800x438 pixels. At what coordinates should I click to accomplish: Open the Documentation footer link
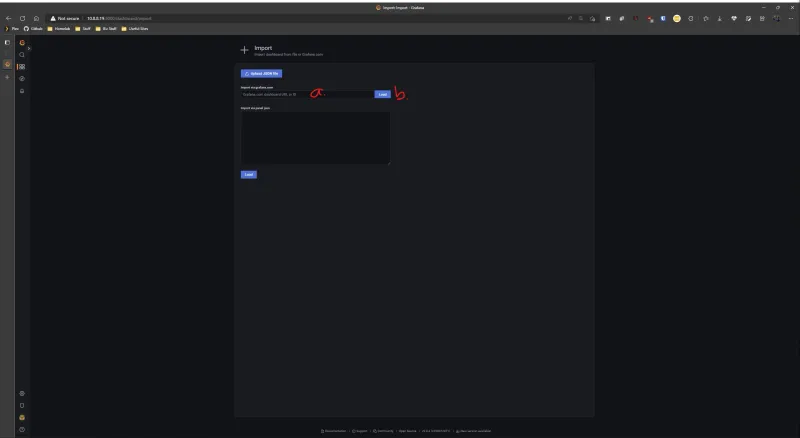[333, 431]
